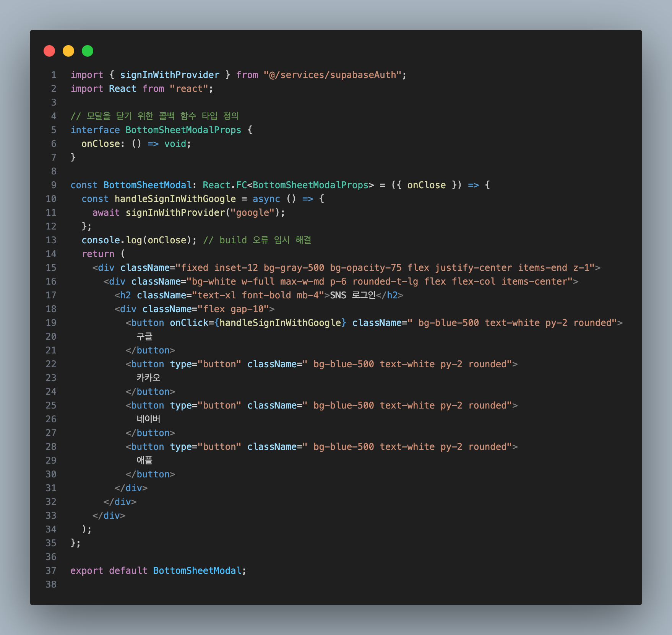
Task: Click handleSignInWithGoogle function declaration name
Action: [x=175, y=199]
